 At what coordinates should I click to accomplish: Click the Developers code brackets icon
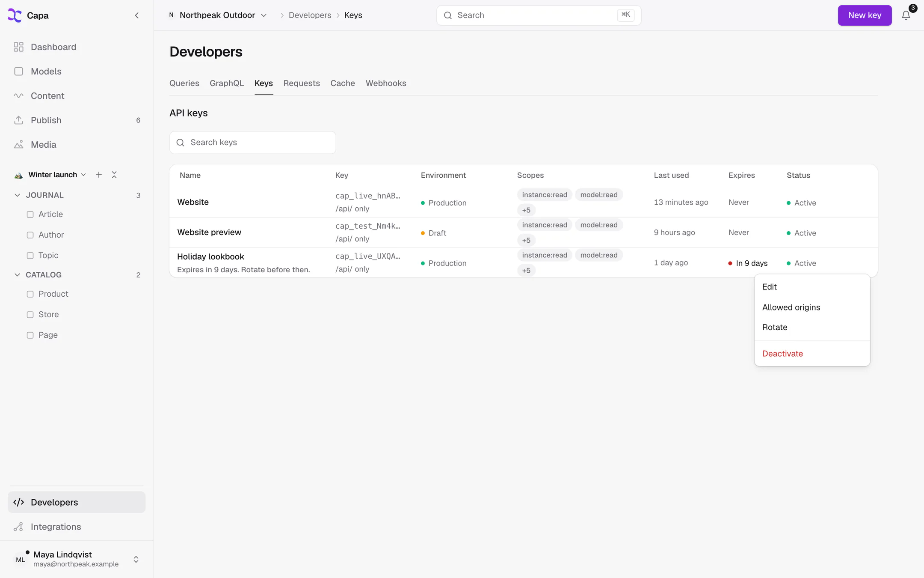pyautogui.click(x=18, y=502)
